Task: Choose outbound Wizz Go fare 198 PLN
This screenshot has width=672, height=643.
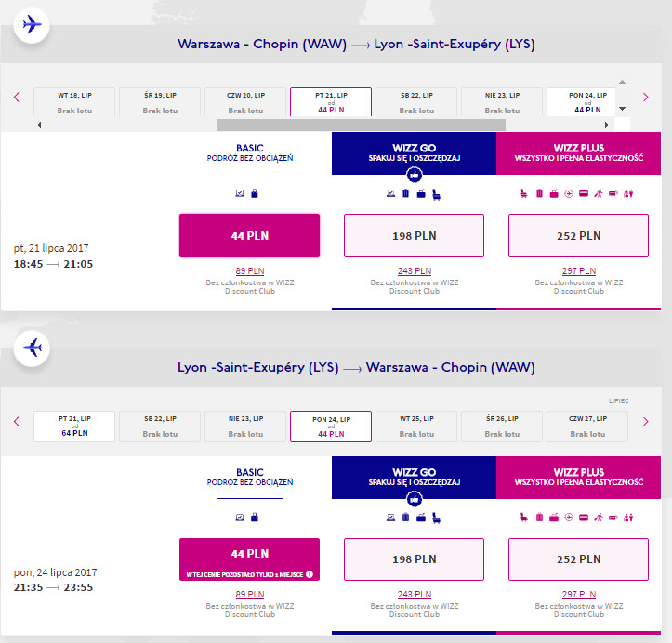Action: click(414, 236)
